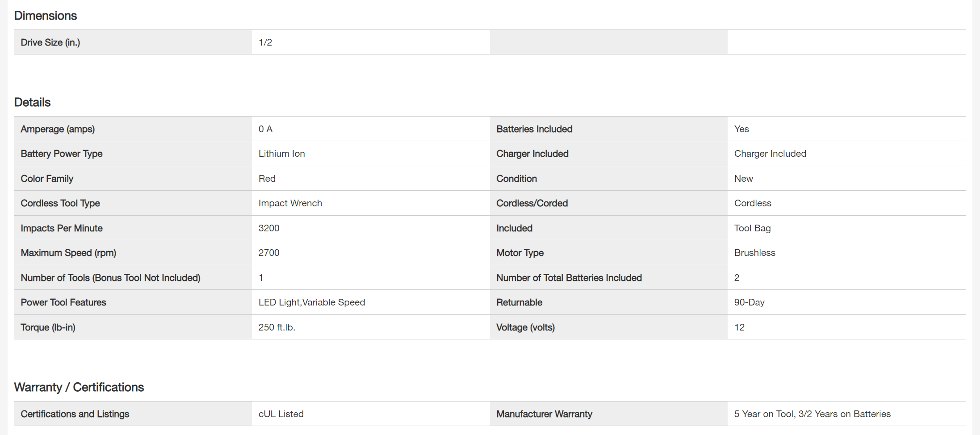Image resolution: width=980 pixels, height=435 pixels.
Task: Click the cUL Listed value
Action: pyautogui.click(x=281, y=414)
